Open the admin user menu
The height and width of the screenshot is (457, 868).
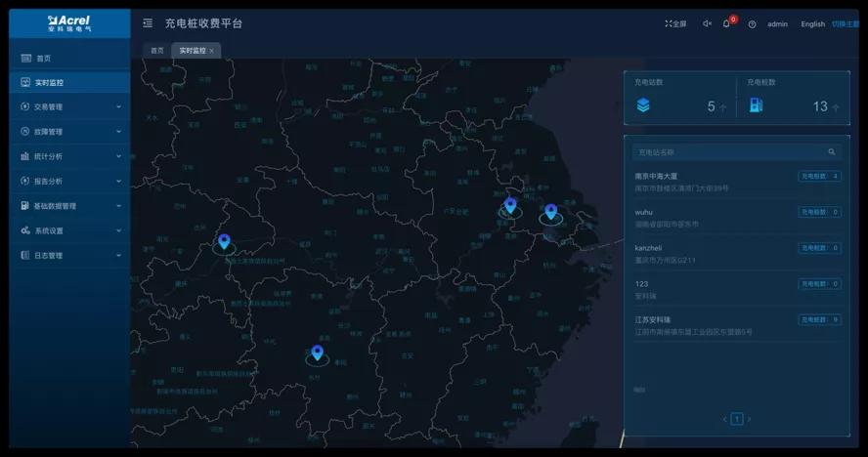[x=777, y=23]
